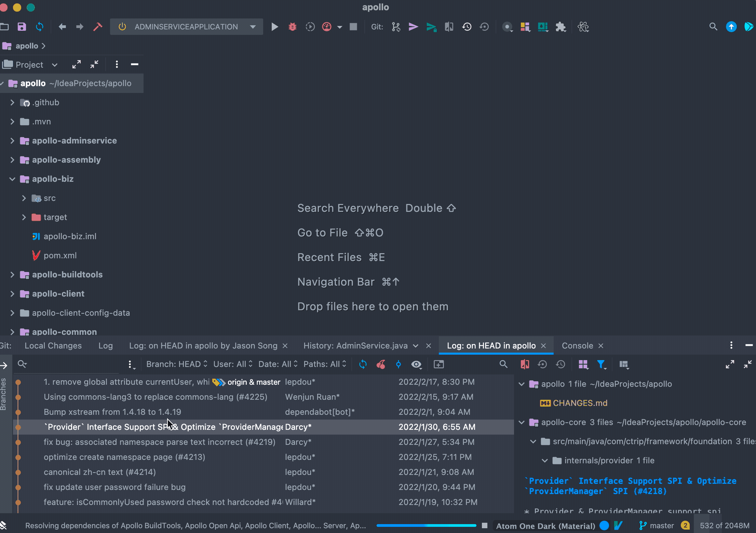Image resolution: width=756 pixels, height=533 pixels.
Task: Click the dependency resolving progress bar
Action: (x=426, y=525)
